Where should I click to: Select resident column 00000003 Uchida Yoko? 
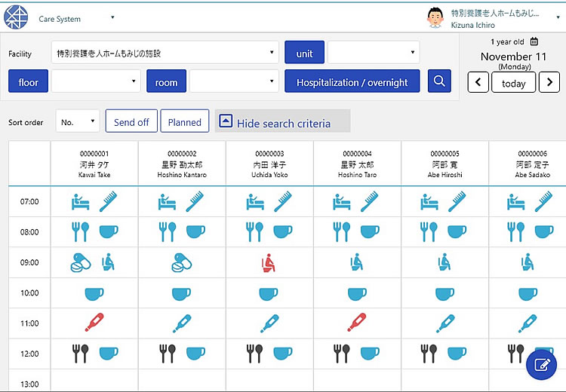269,164
